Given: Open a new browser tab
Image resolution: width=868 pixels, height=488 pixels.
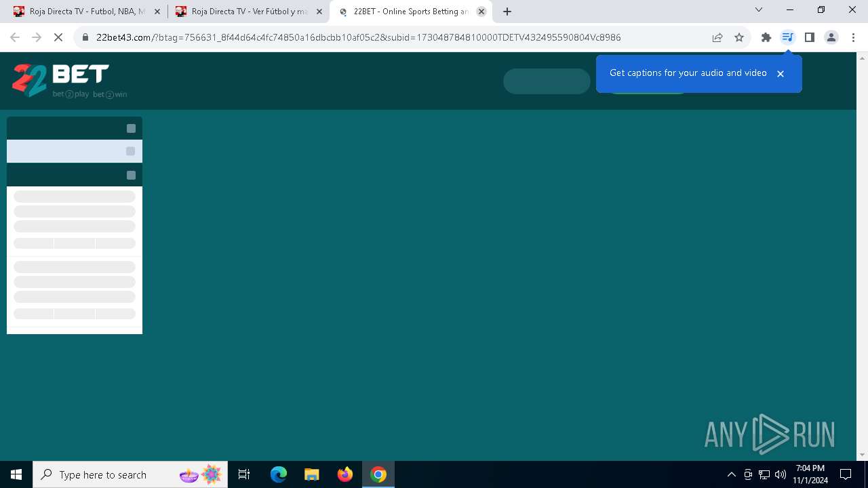Looking at the screenshot, I should (x=507, y=12).
